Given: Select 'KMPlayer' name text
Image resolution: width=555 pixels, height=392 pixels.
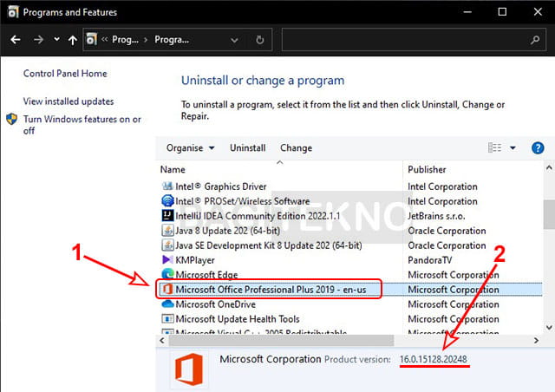Looking at the screenshot, I should [195, 260].
